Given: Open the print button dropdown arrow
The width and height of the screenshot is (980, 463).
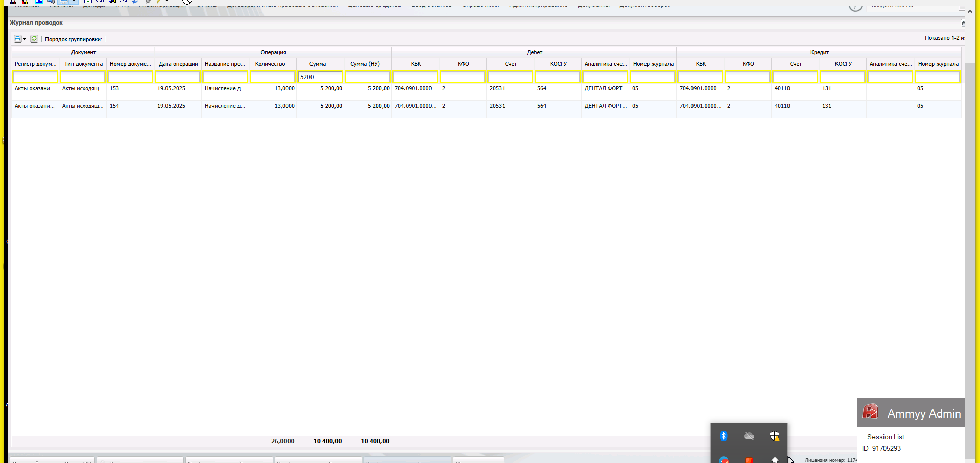Looking at the screenshot, I should click(24, 39).
